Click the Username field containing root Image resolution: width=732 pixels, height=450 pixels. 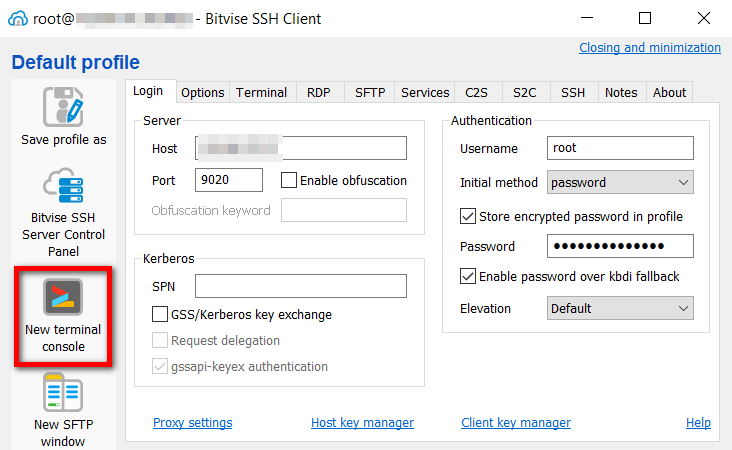(620, 148)
